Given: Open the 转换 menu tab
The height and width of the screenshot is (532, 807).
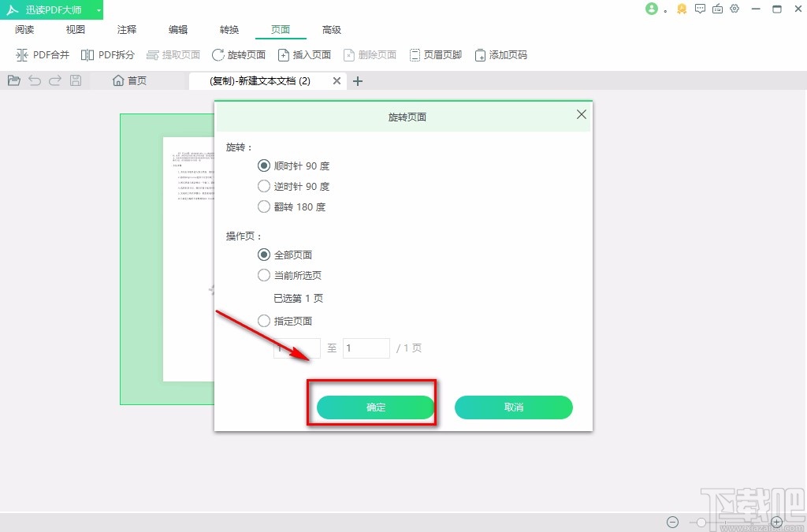Looking at the screenshot, I should (229, 29).
